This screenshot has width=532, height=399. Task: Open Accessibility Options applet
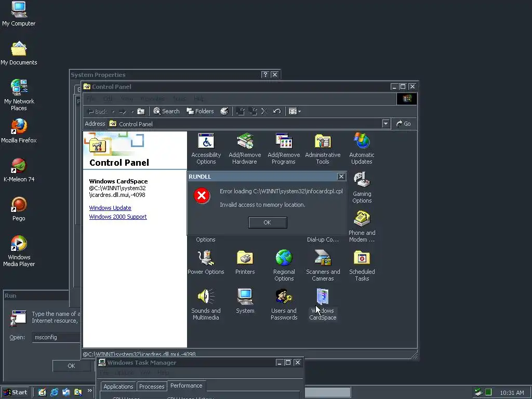click(x=206, y=149)
